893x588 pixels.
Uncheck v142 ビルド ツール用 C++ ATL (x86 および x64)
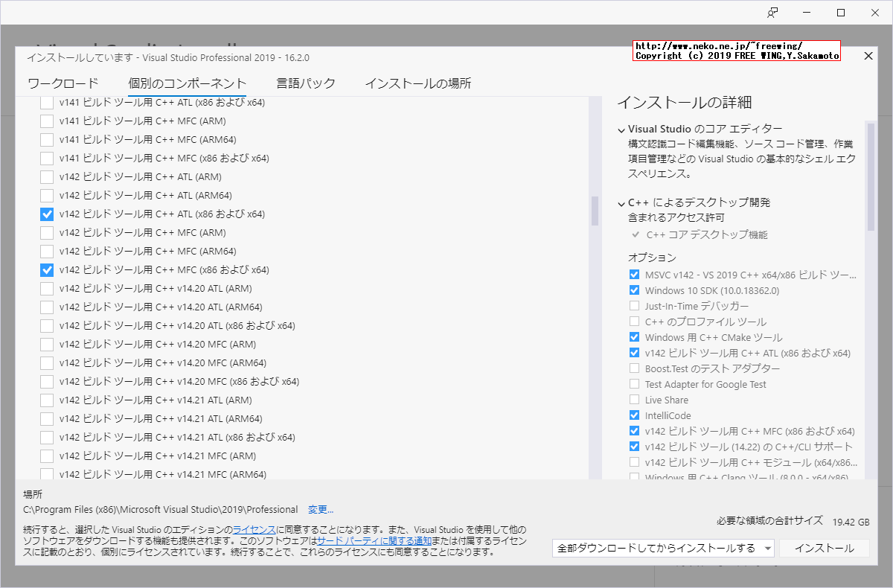click(46, 214)
